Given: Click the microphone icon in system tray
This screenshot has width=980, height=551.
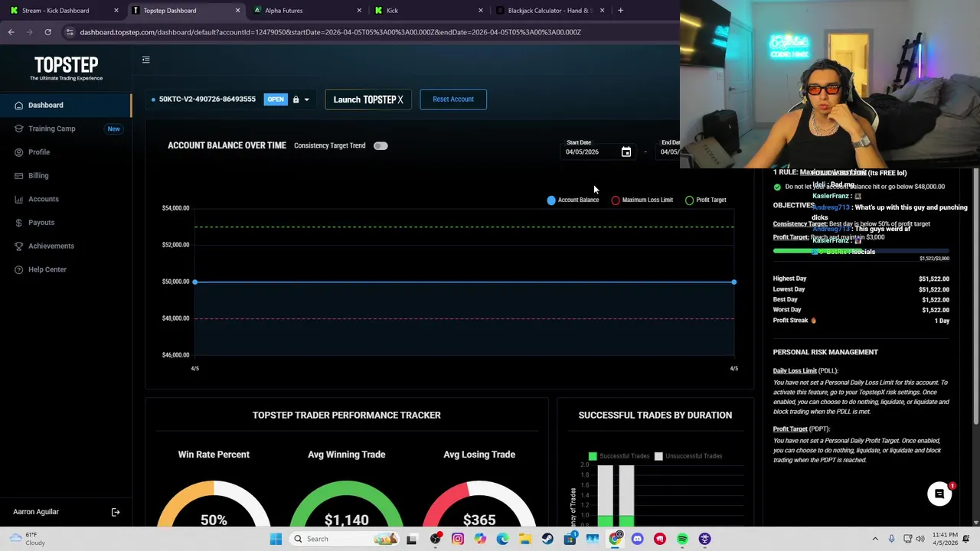Looking at the screenshot, I should [x=892, y=539].
